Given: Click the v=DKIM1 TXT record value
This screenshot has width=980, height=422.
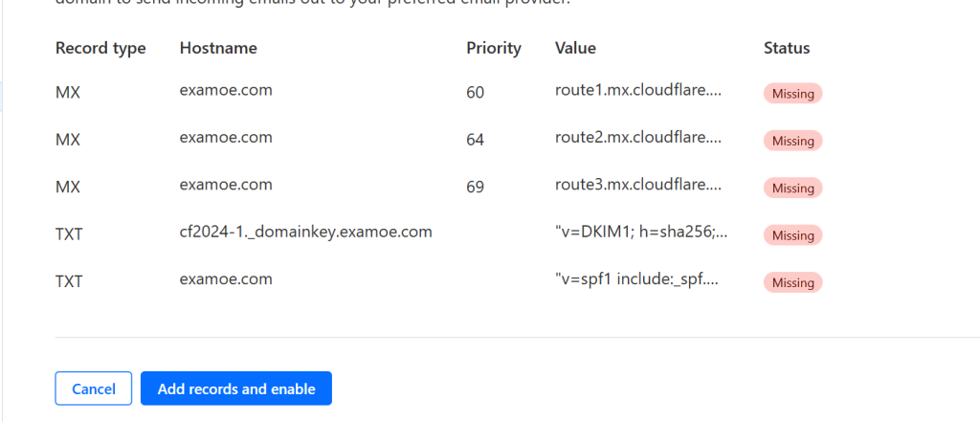Looking at the screenshot, I should (641, 232).
